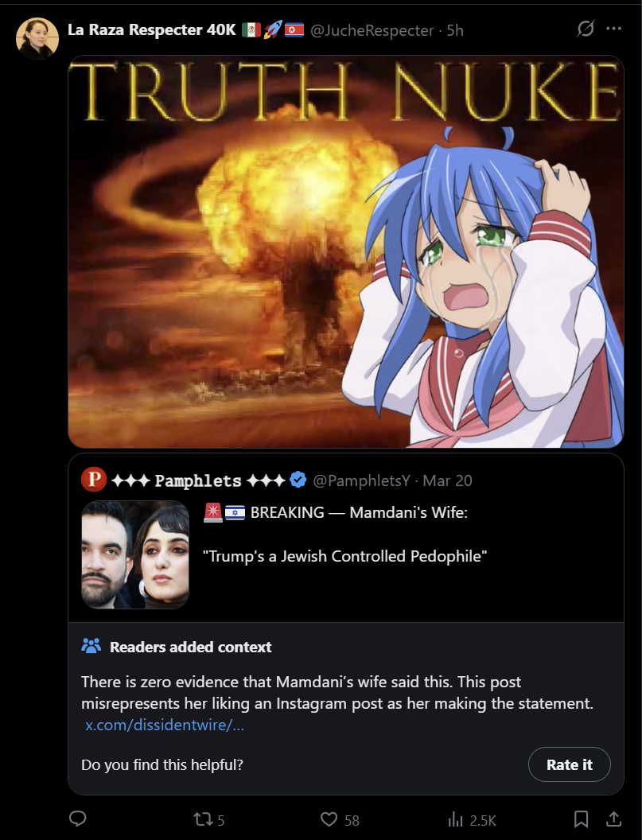Like the post with 58 likes
Screen dimensions: 642x840
340,819
